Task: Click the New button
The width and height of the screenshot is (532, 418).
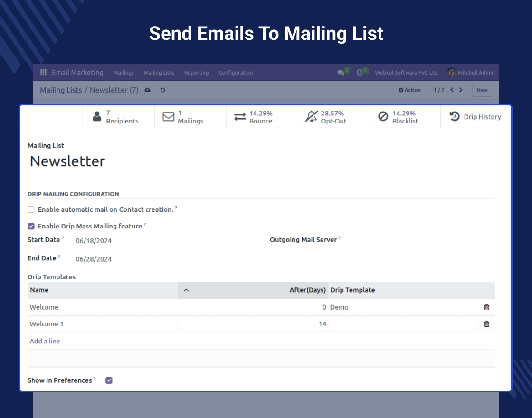Action: tap(482, 90)
